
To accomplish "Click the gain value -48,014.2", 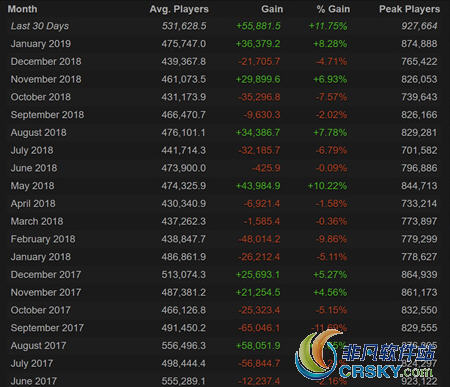I will click(x=259, y=239).
